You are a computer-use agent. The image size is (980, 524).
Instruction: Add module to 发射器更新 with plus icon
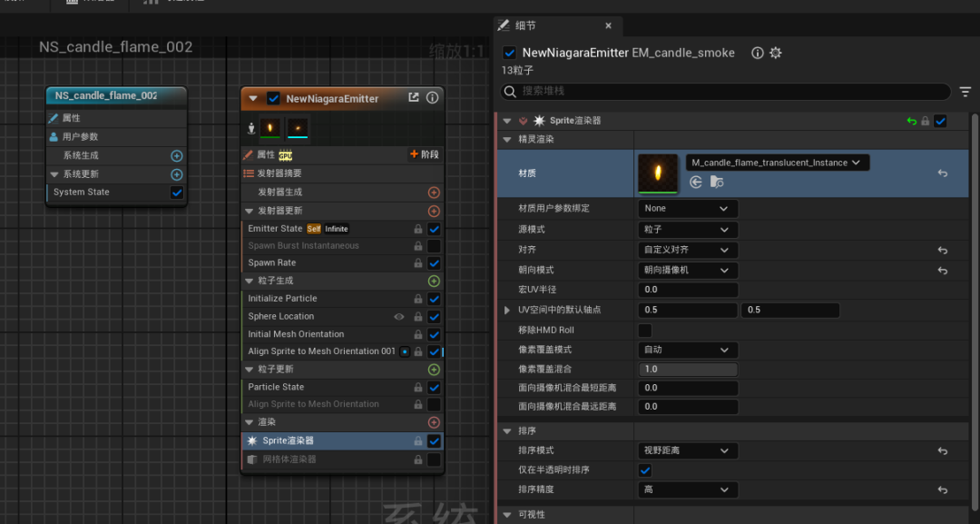434,212
